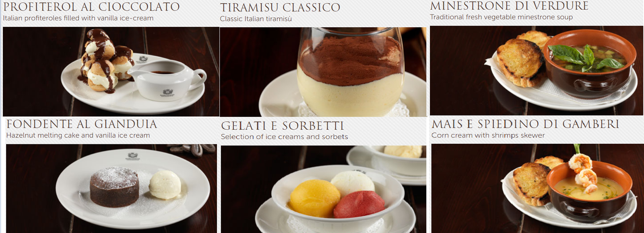Click 'Italian profiteroles filled with vanilla ice-cream' text
The height and width of the screenshot is (233, 644).
(78, 18)
